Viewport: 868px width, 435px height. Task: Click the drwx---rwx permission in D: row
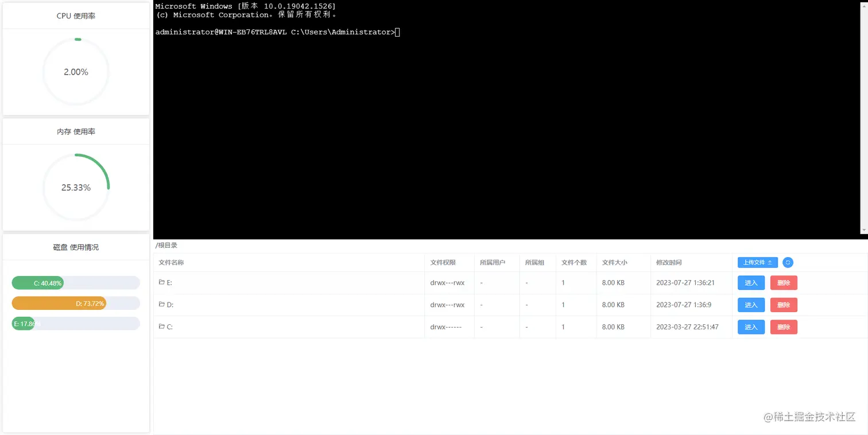447,305
